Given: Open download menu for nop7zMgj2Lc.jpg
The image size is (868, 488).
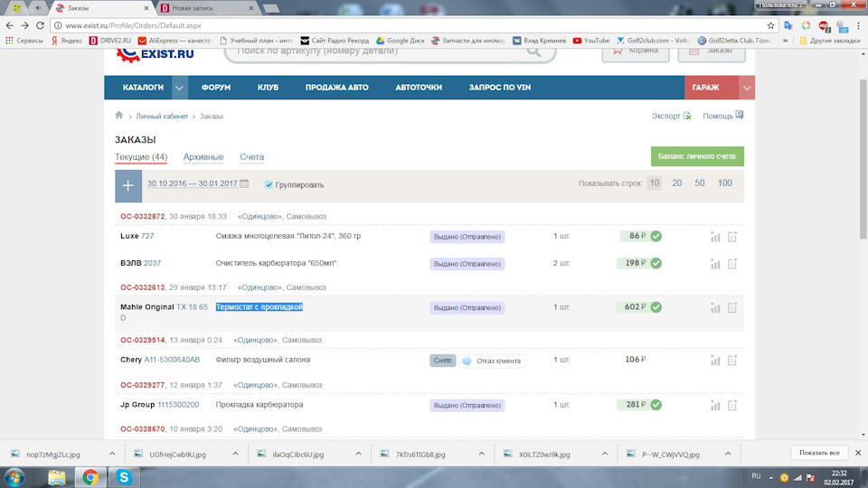Looking at the screenshot, I should click(x=112, y=454).
